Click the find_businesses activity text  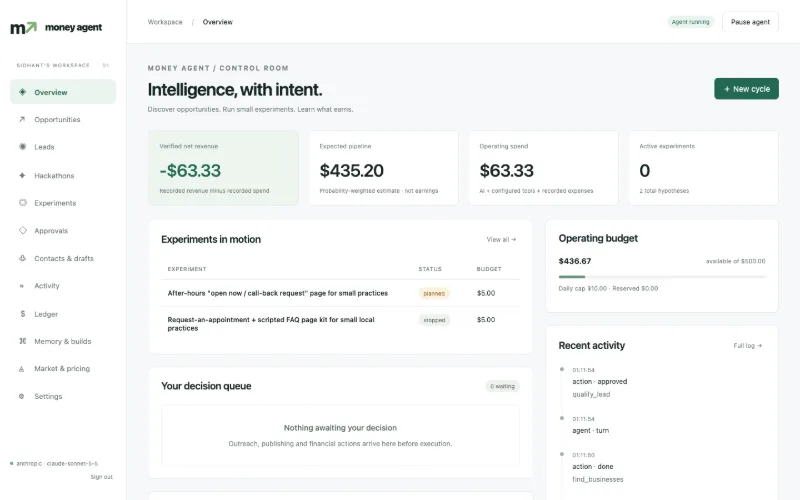[x=597, y=480]
